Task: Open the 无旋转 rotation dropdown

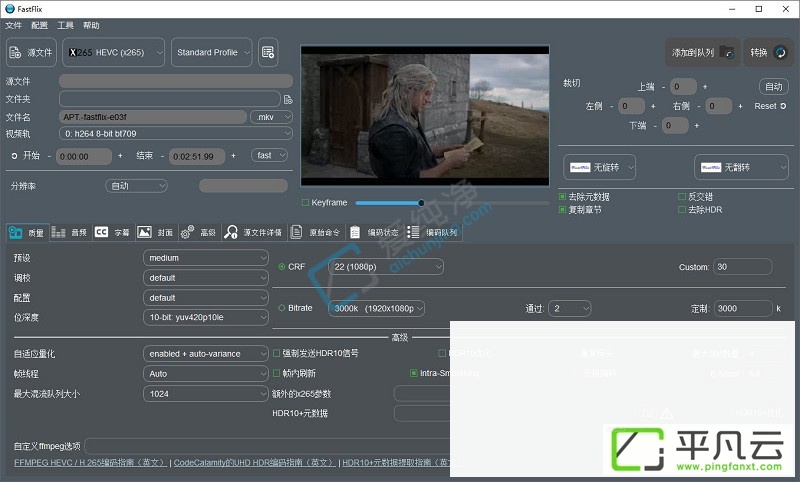Action: coord(599,167)
